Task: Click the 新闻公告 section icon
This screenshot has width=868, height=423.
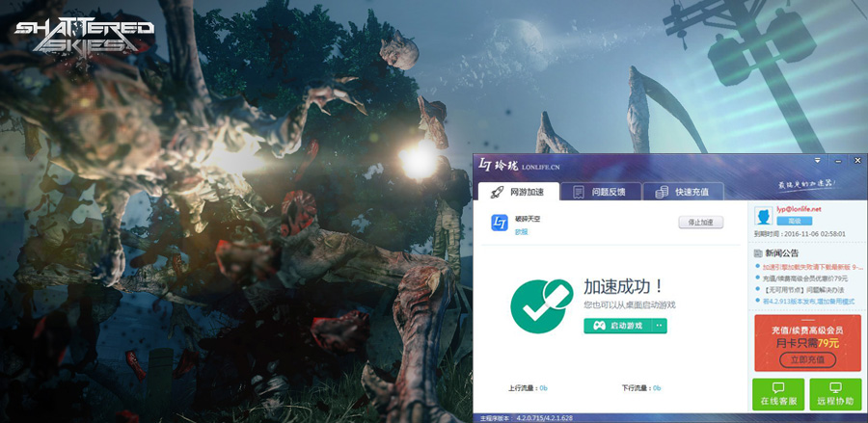Action: tap(758, 253)
